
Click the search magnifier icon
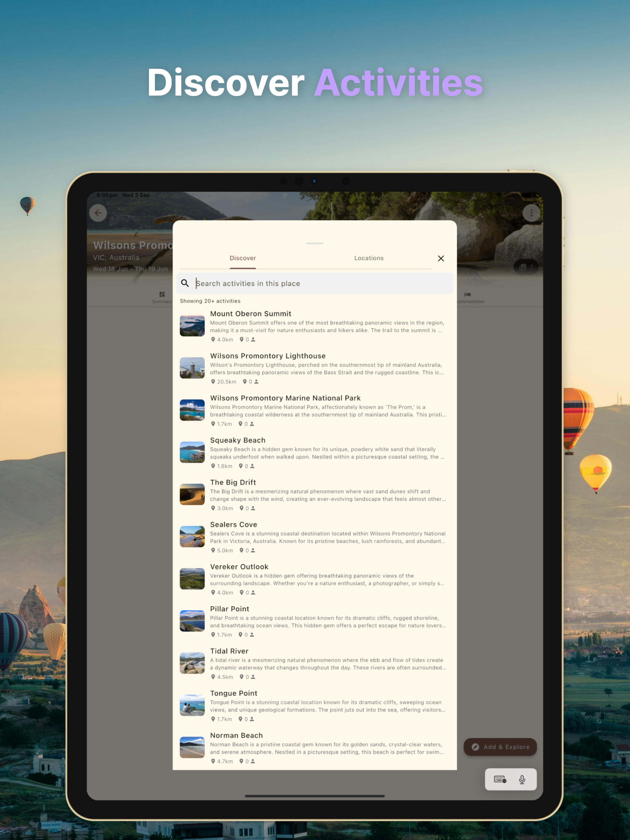185,283
